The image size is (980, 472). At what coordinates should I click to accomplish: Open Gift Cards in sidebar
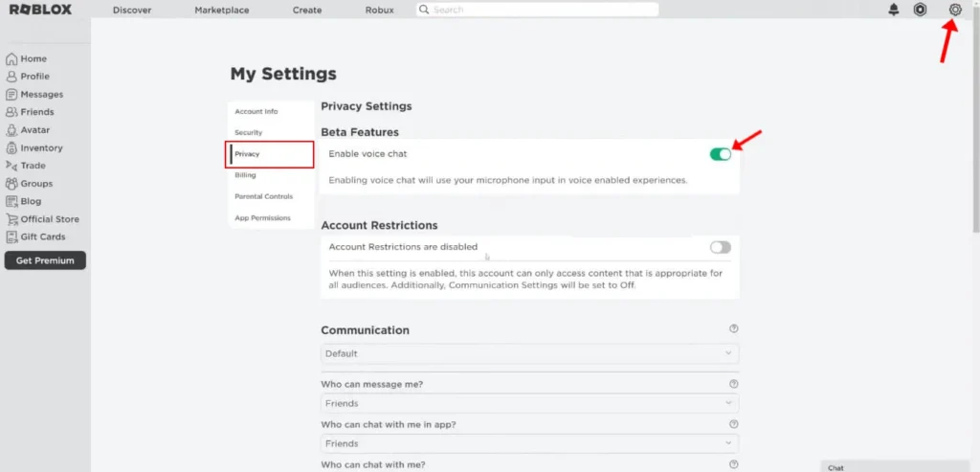click(42, 237)
